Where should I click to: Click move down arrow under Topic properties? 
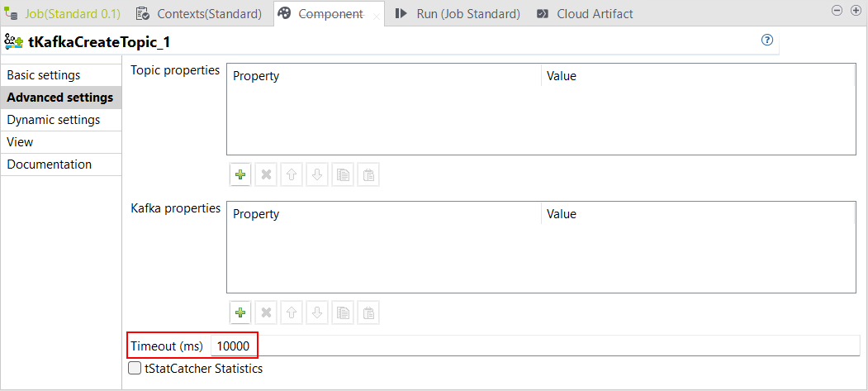pos(317,175)
